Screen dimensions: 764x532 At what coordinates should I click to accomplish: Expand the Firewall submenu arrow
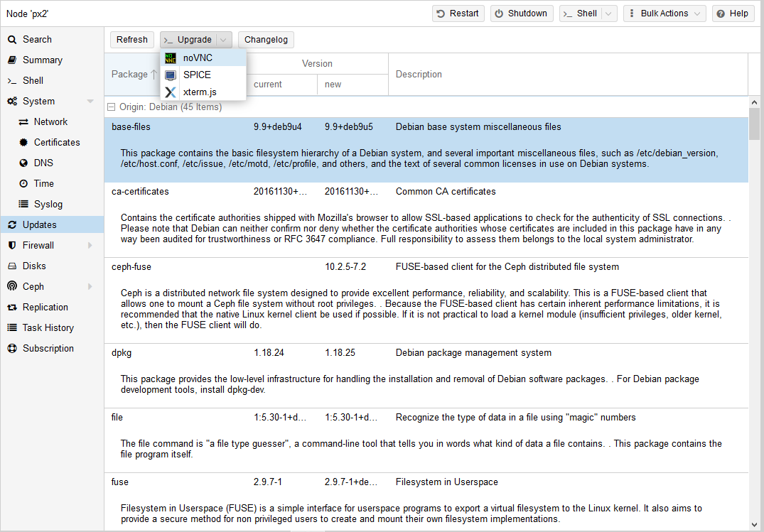[x=90, y=245]
